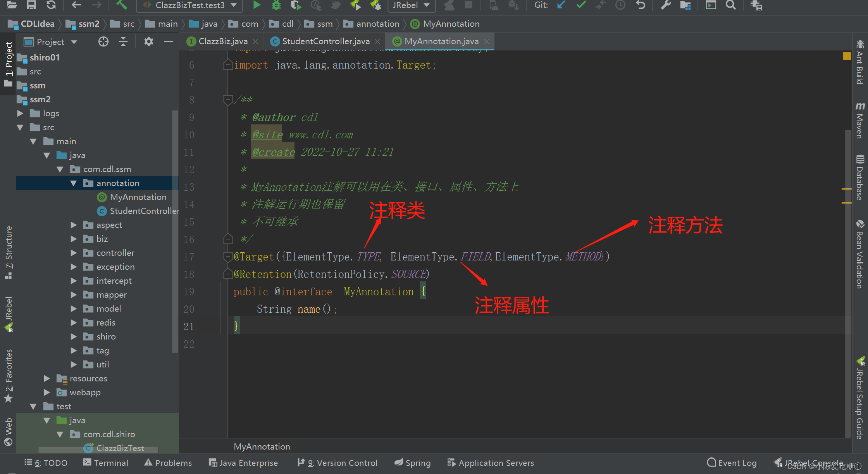The width and height of the screenshot is (868, 474).
Task: Hide the Project tool window panel
Action: (168, 41)
